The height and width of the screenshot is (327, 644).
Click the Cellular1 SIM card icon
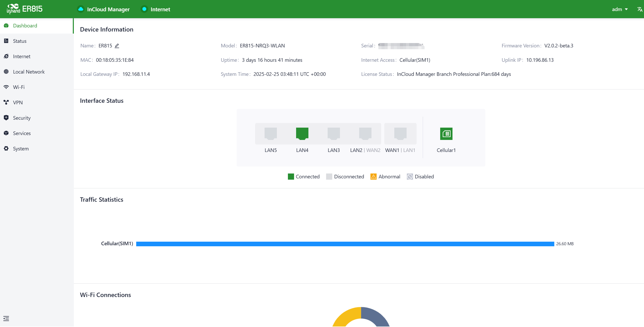[x=446, y=134]
